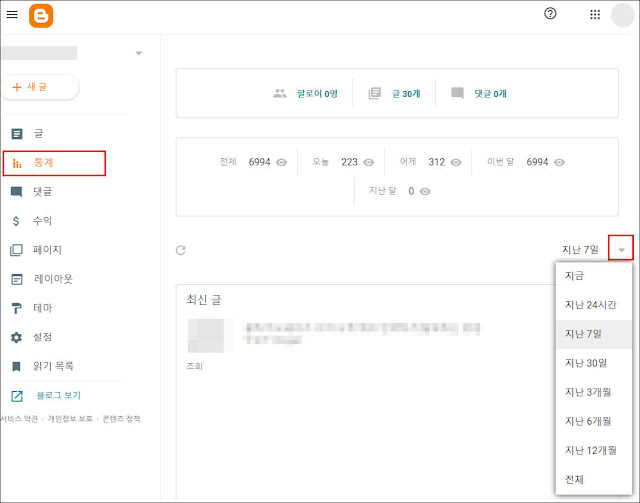Image resolution: width=640 pixels, height=503 pixels.
Task: Select 지난 30일 from the period list
Action: point(594,363)
